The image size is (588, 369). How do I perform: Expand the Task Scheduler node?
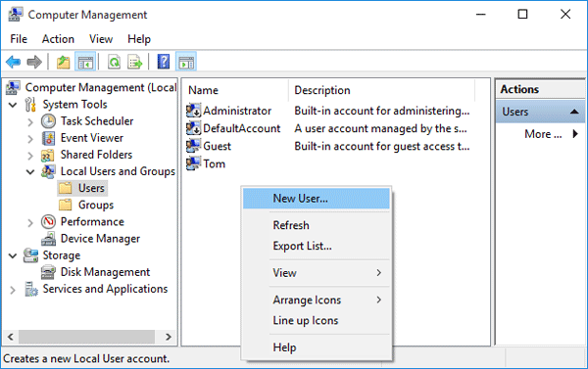click(30, 121)
